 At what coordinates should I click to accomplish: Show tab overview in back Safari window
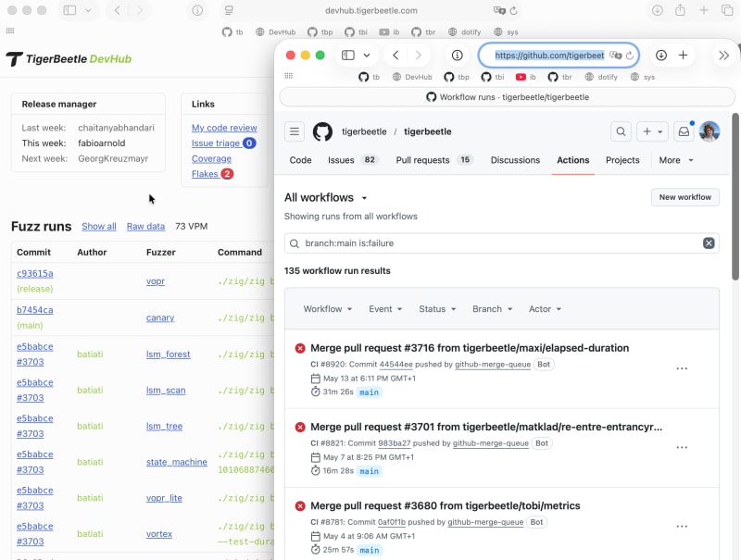(727, 10)
